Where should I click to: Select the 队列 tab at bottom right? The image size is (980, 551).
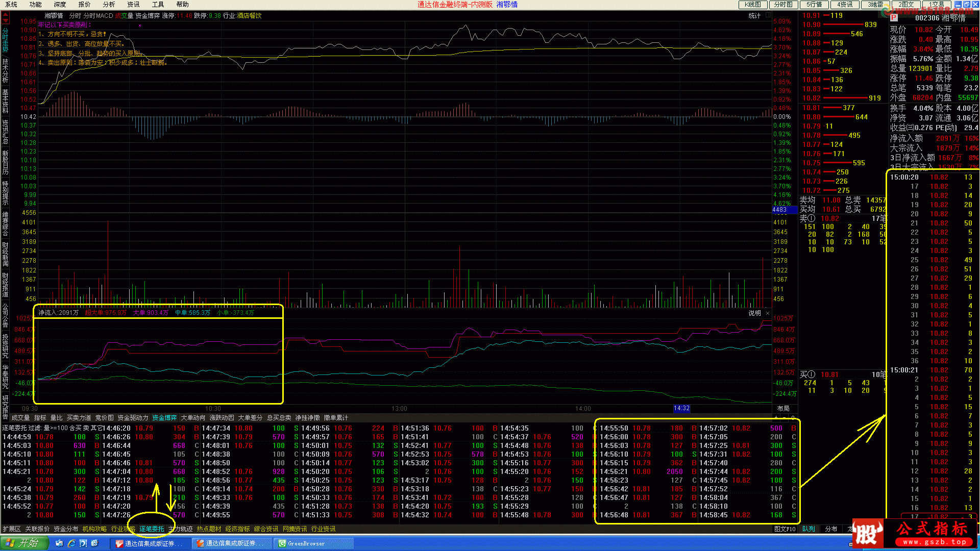click(x=809, y=529)
